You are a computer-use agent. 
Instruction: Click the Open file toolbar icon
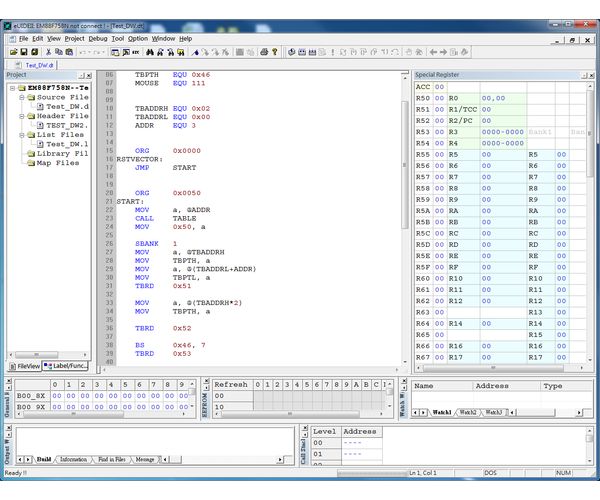click(x=14, y=51)
